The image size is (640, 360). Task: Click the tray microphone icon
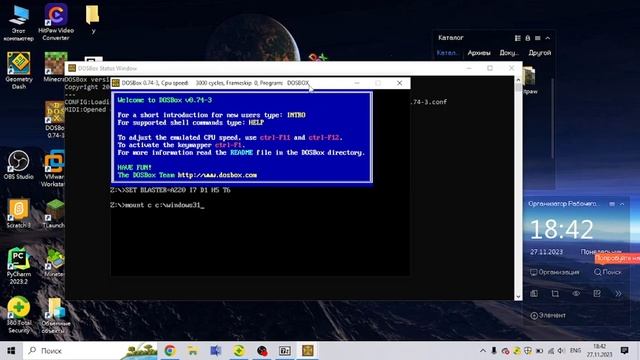coord(494,351)
